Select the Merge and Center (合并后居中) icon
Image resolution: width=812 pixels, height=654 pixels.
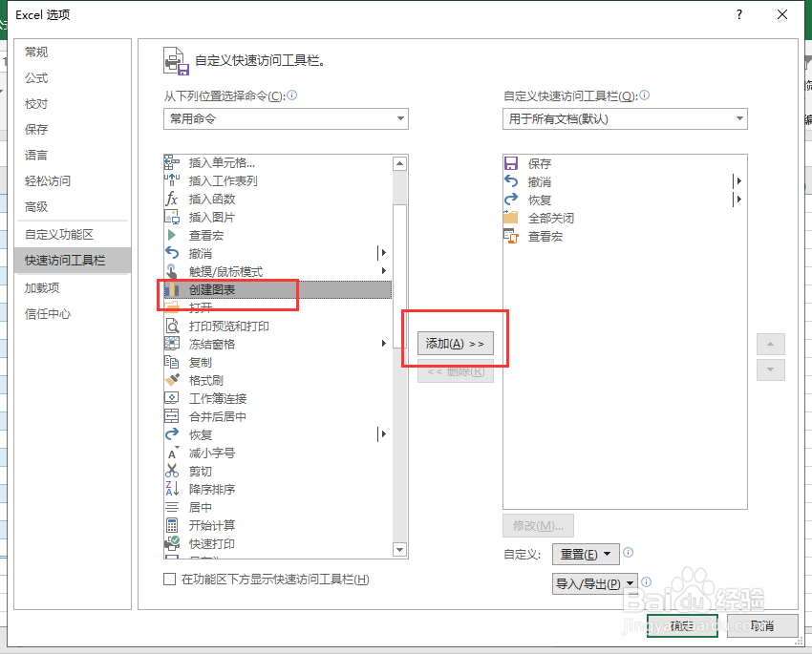pos(171,416)
